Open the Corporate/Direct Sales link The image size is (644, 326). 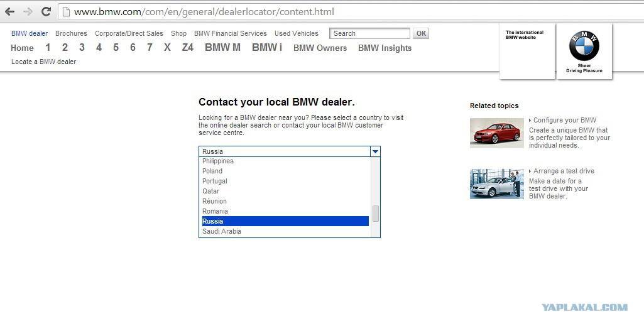pos(129,34)
